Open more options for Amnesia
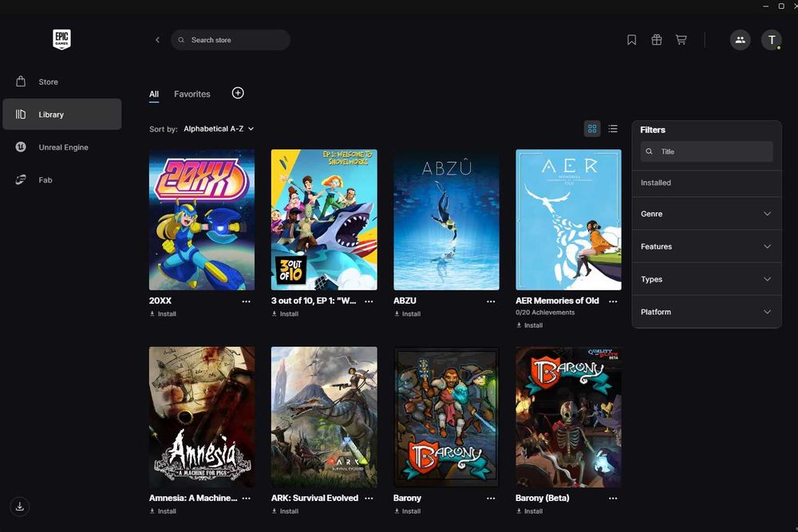 tap(247, 499)
